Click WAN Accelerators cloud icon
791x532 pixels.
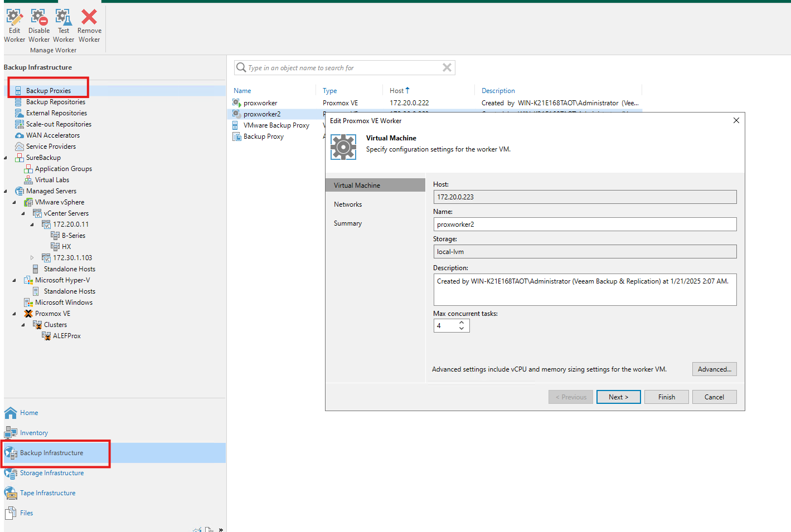point(19,135)
